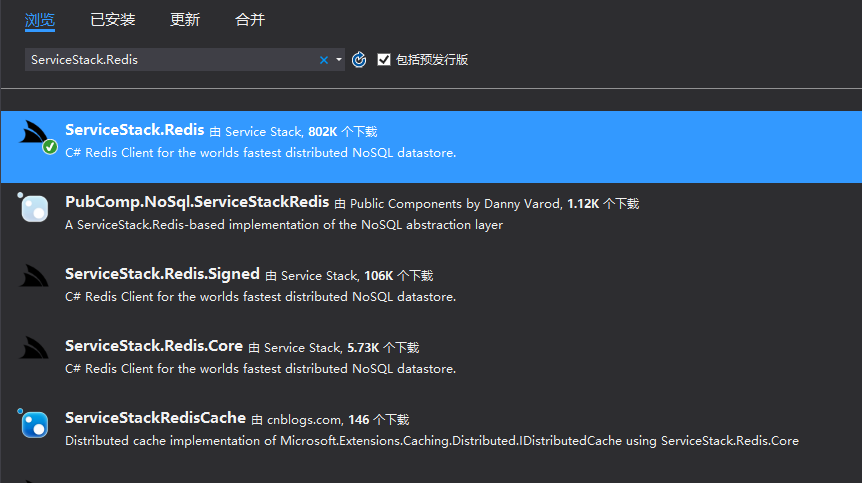
Task: Click the 包括预发行版 label text
Action: pyautogui.click(x=432, y=59)
